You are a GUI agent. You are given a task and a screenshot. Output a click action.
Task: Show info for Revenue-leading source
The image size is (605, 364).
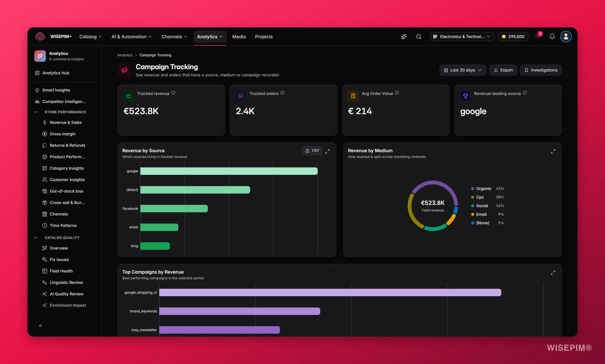[x=525, y=93]
